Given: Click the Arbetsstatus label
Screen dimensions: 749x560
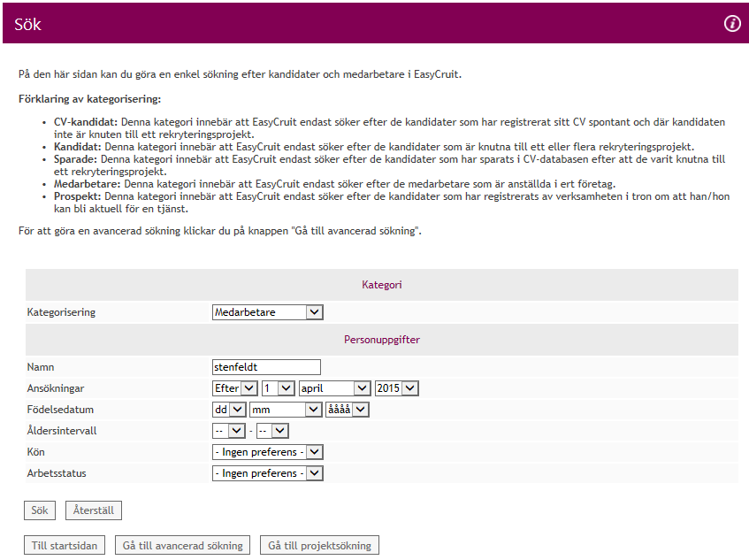Looking at the screenshot, I should click(57, 473).
